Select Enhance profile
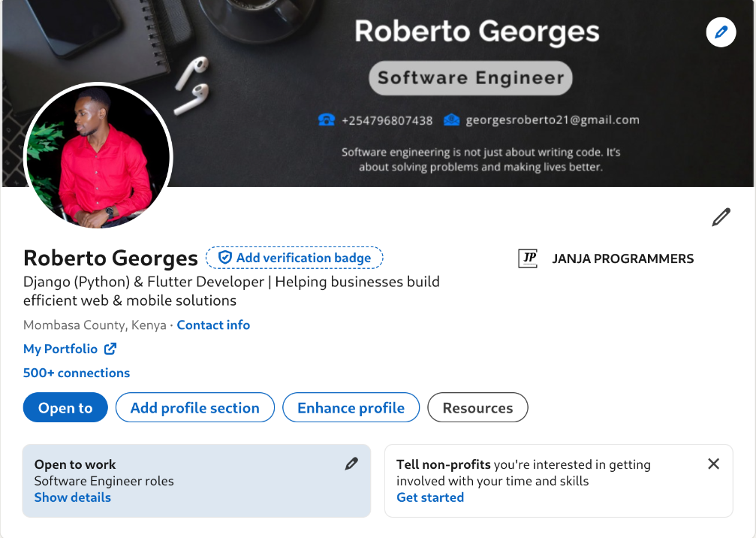 click(x=351, y=407)
